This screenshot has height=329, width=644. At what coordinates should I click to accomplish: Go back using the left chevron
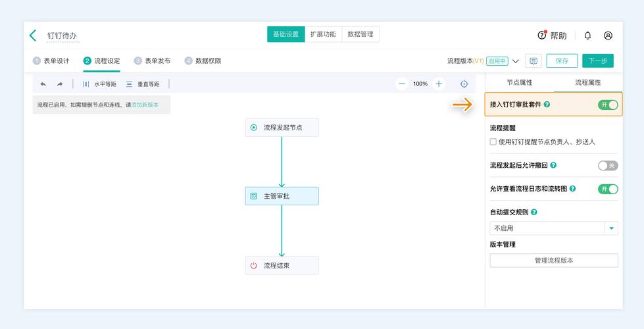[33, 36]
